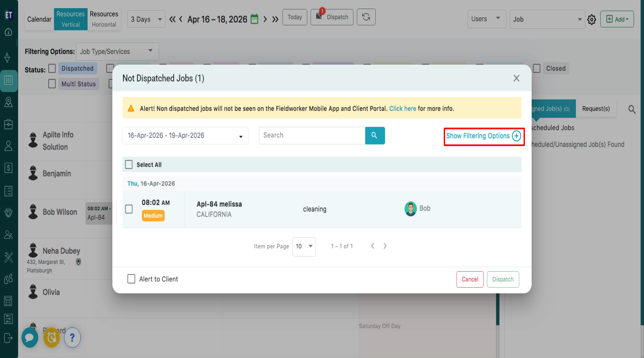The image size is (644, 358).
Task: Click the magnifier icon beside Request(s)
Action: (x=632, y=110)
